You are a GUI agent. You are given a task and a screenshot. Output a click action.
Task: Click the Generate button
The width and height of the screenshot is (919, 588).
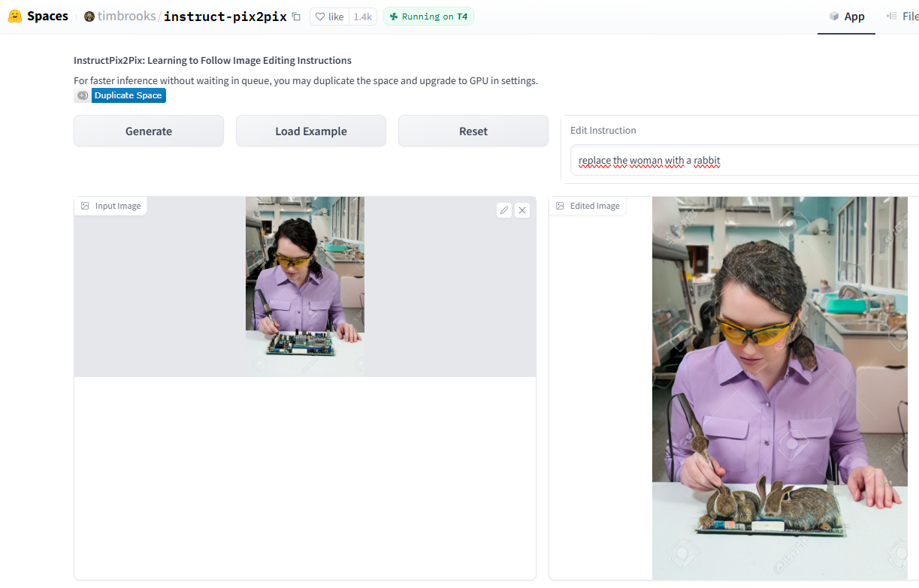(x=149, y=131)
